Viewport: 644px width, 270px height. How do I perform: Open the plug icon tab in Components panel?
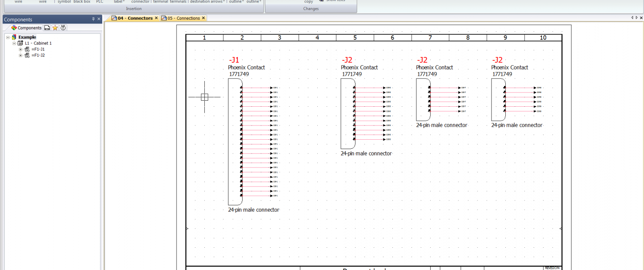click(63, 28)
